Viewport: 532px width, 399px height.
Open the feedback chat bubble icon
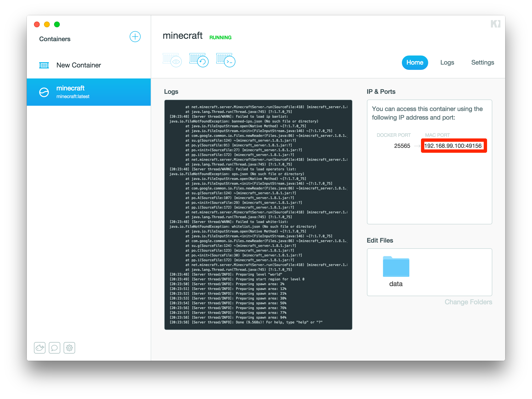point(55,348)
